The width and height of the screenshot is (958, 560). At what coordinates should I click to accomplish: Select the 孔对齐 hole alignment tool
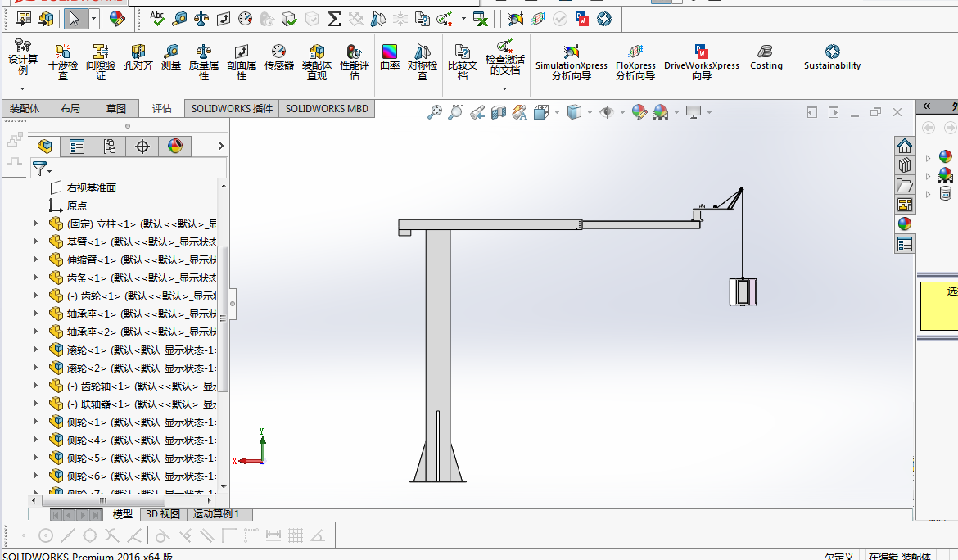(x=138, y=57)
